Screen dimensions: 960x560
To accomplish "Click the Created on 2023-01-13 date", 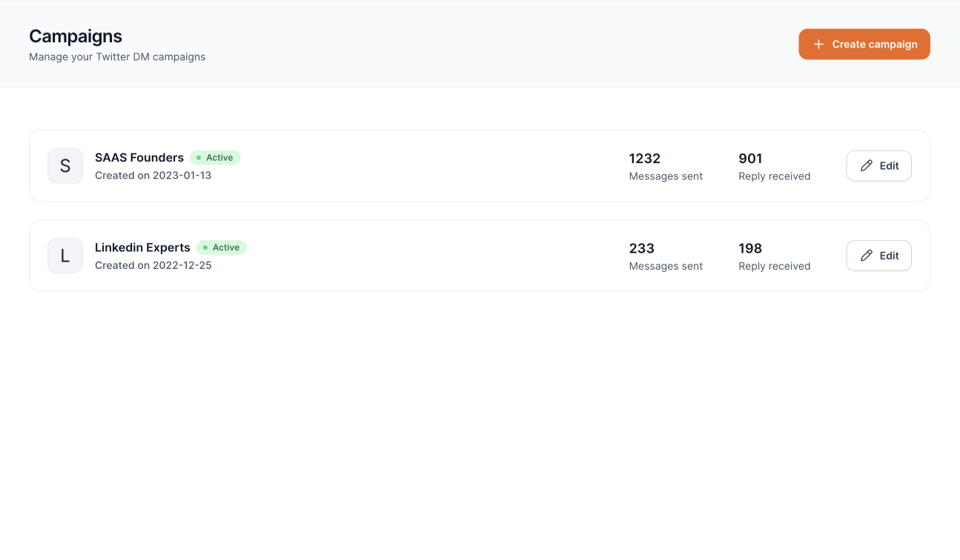I will 153,176.
